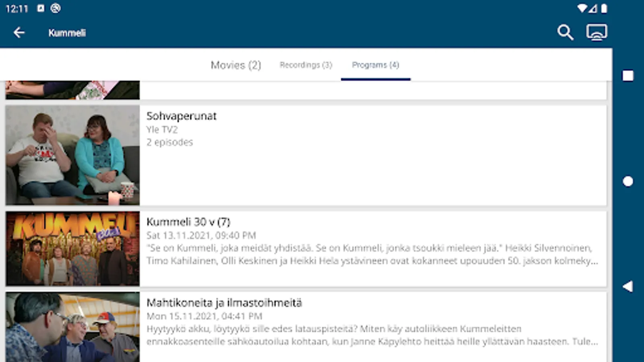The image size is (644, 362).
Task: Click the 2 episodes label
Action: (x=170, y=142)
